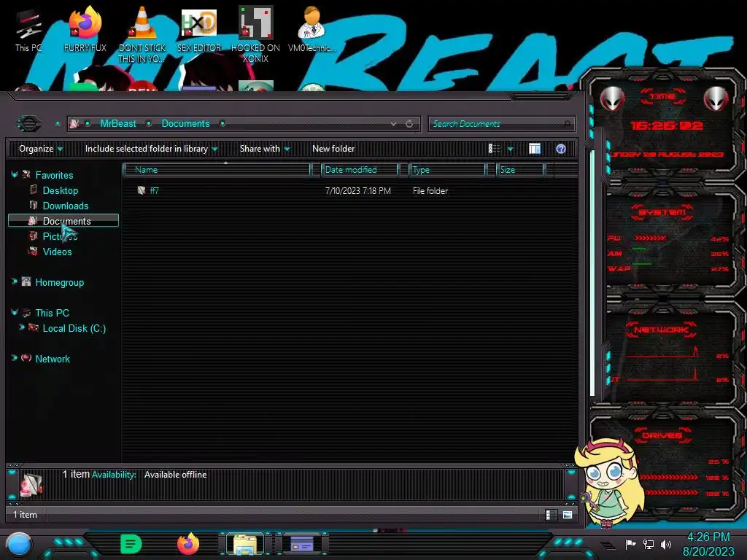The height and width of the screenshot is (560, 747).
Task: Click the network tray icon
Action: [648, 544]
